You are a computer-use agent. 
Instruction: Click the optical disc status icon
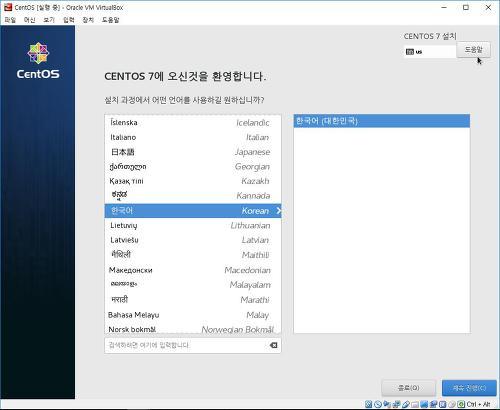click(x=378, y=404)
